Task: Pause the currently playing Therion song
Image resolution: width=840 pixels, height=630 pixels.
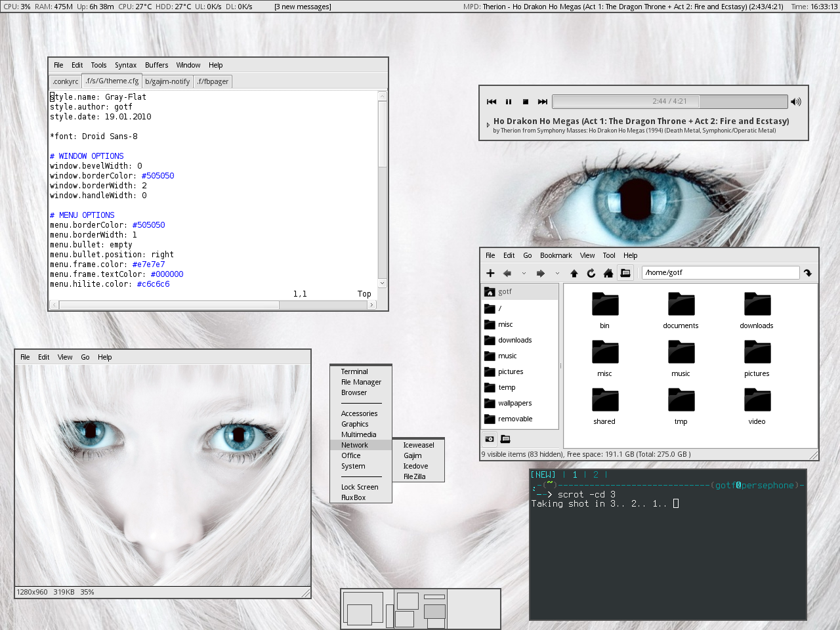Action: 508,102
